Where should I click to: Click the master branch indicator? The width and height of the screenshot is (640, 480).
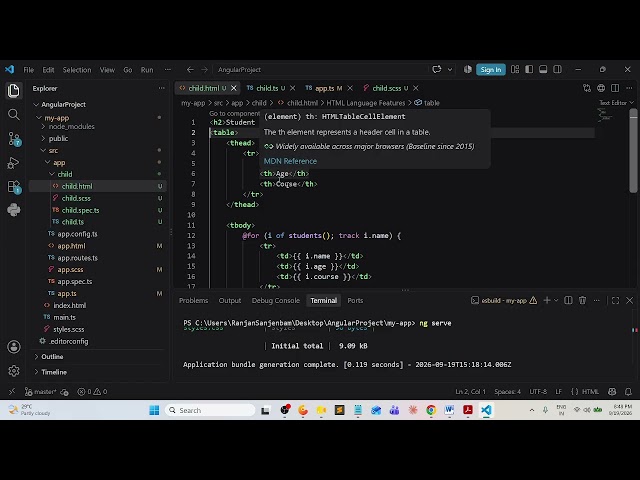(40, 392)
